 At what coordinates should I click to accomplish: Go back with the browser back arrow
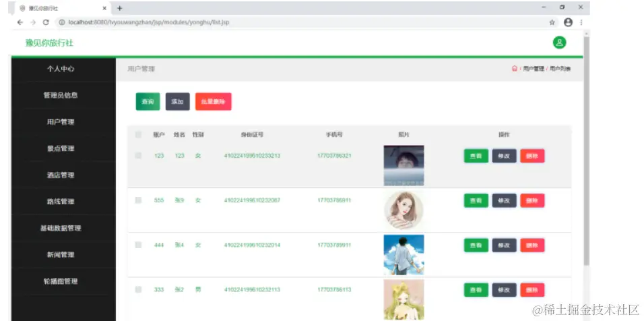[x=20, y=23]
